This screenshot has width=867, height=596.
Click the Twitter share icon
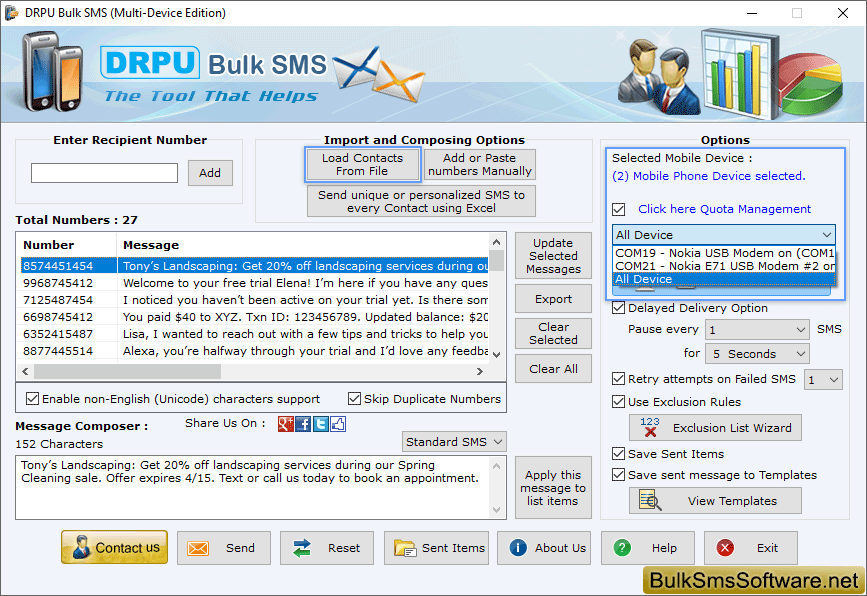click(321, 424)
